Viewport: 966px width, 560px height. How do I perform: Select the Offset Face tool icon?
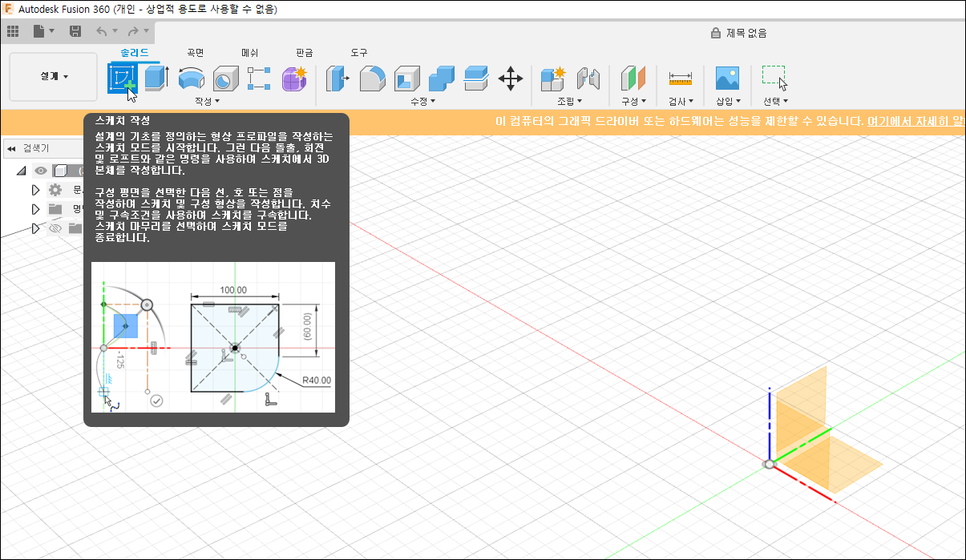pos(476,79)
